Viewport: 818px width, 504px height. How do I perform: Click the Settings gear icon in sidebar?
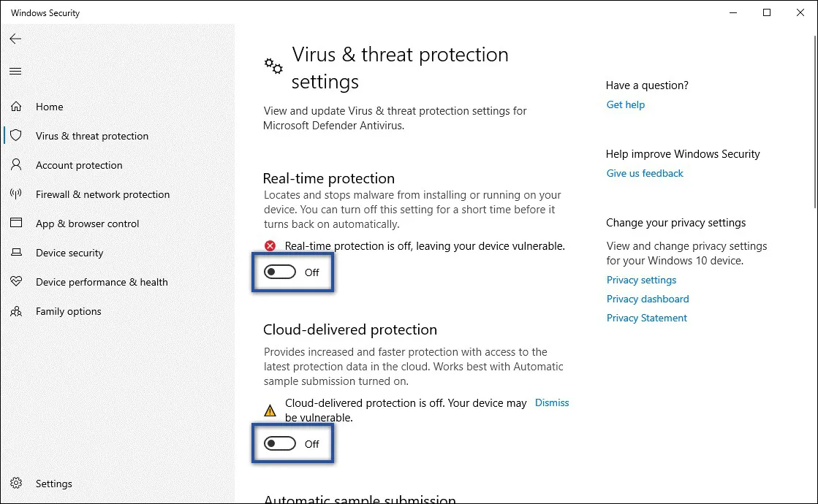(x=16, y=484)
